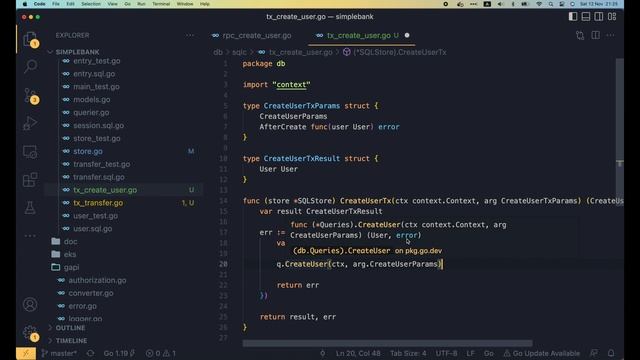Click Go 1.19 version in status bar
The width and height of the screenshot is (640, 360).
[119, 353]
